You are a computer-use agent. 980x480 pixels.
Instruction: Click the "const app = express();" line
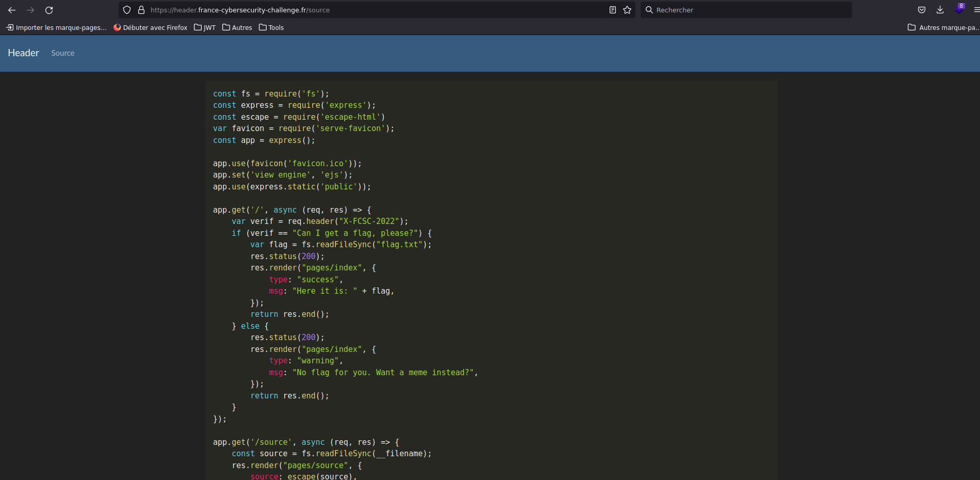(x=264, y=140)
